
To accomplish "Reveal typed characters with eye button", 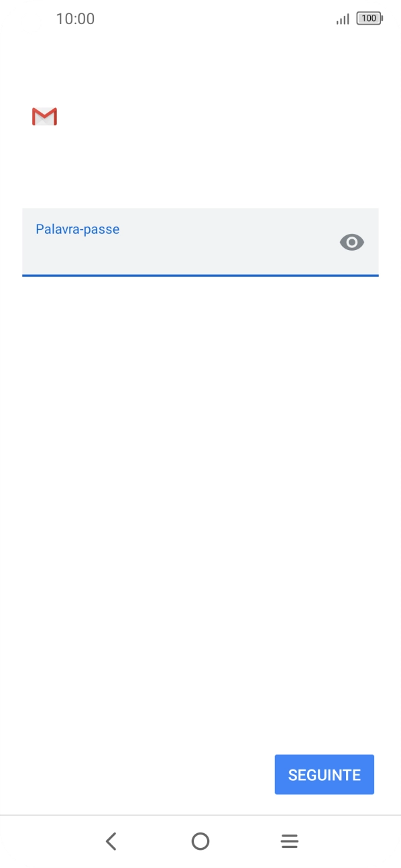I will 352,242.
